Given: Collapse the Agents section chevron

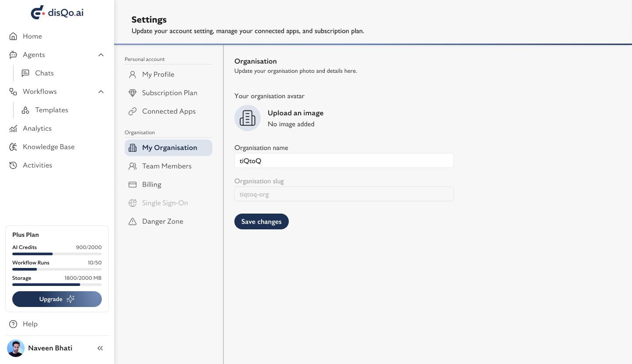Looking at the screenshot, I should (x=101, y=55).
